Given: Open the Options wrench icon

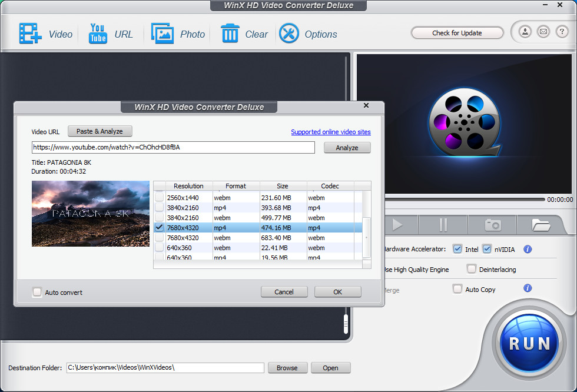Looking at the screenshot, I should point(289,34).
